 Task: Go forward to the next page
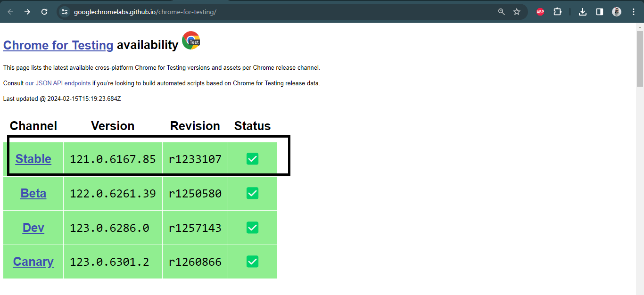click(x=27, y=12)
